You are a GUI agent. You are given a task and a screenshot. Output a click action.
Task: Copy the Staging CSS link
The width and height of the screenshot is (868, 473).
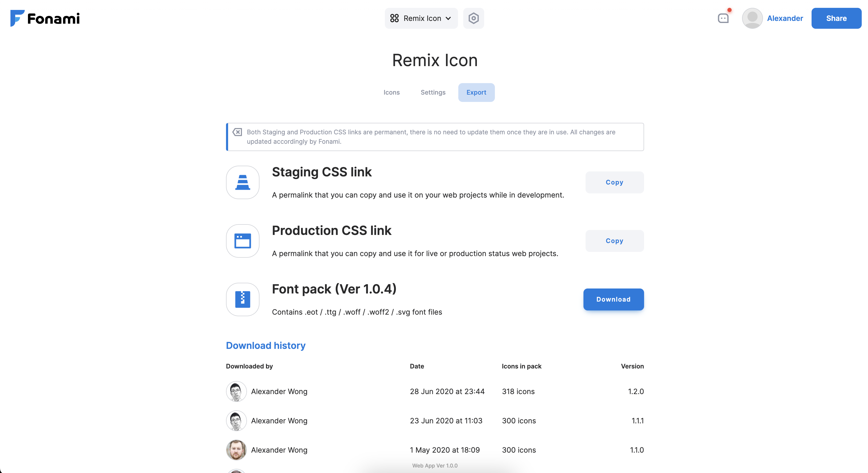point(614,182)
